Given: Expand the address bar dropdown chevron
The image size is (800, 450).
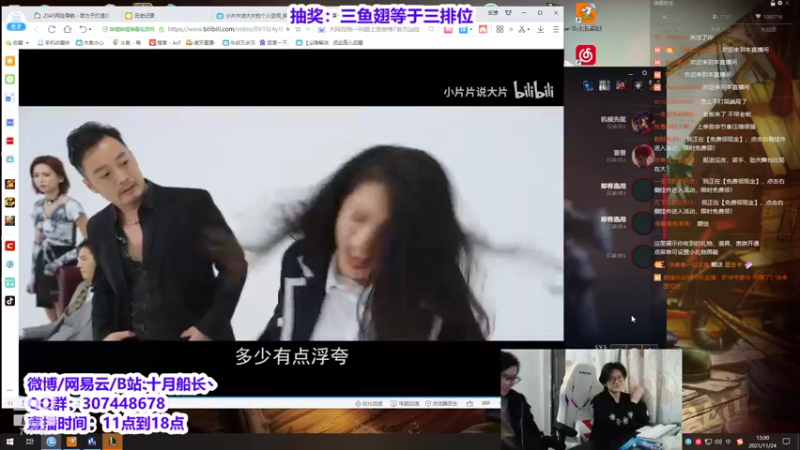Looking at the screenshot, I should tap(308, 30).
